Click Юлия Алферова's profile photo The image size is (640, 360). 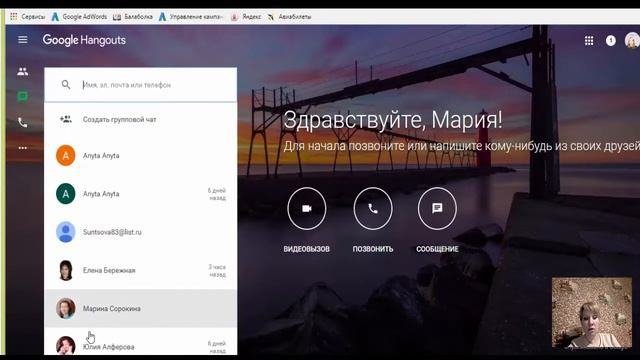(x=66, y=345)
